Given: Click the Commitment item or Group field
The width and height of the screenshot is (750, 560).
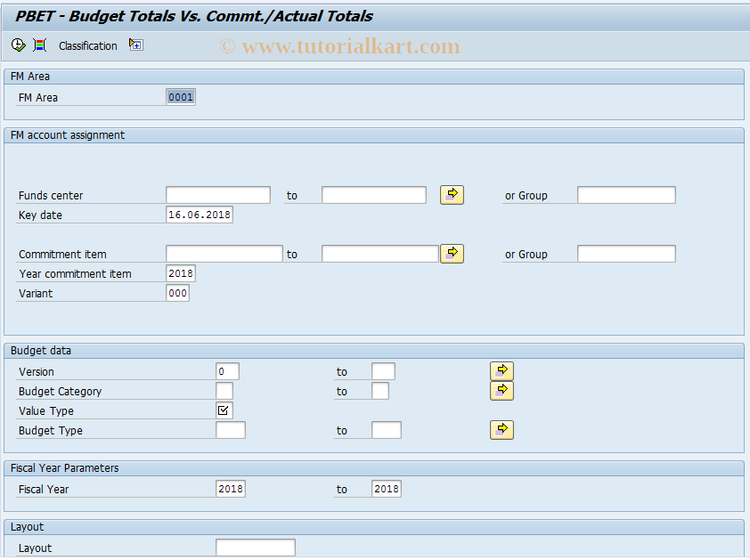Looking at the screenshot, I should (626, 254).
